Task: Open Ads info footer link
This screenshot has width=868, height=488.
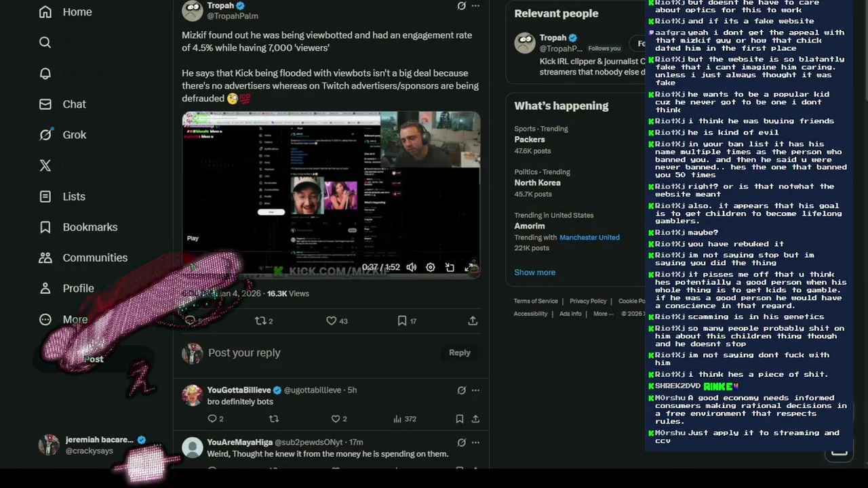Action: [x=570, y=314]
